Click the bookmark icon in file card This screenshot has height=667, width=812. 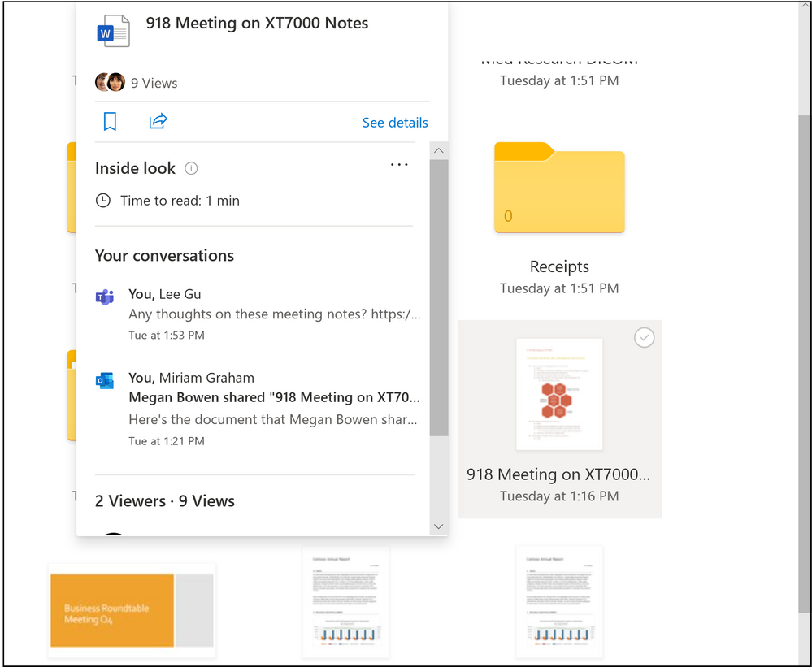tap(110, 122)
